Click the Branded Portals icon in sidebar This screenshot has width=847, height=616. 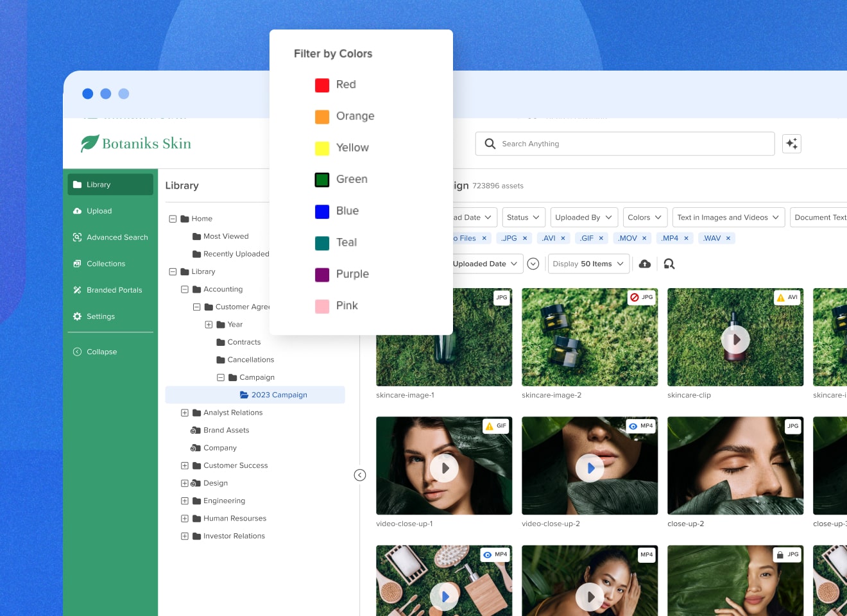(x=78, y=290)
